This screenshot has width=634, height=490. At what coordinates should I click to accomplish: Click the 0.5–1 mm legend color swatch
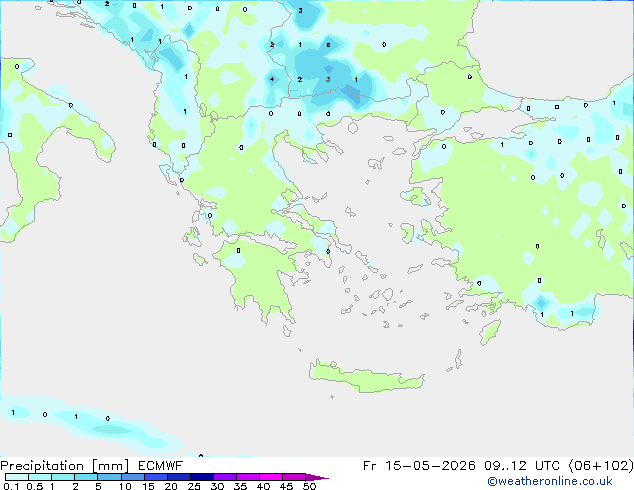[x=40, y=477]
